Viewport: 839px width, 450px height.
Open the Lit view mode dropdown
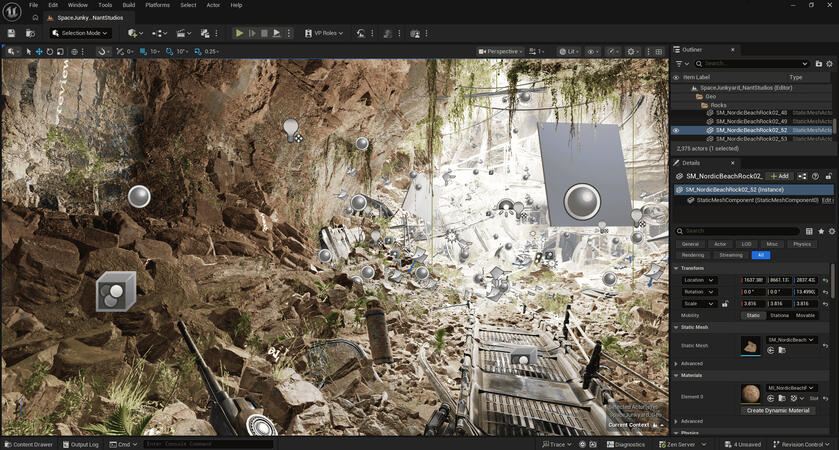569,52
